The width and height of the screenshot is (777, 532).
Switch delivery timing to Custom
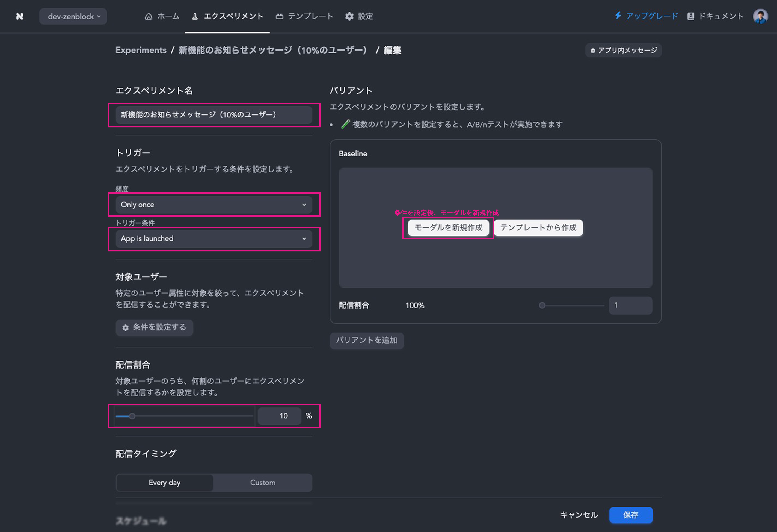(x=262, y=483)
